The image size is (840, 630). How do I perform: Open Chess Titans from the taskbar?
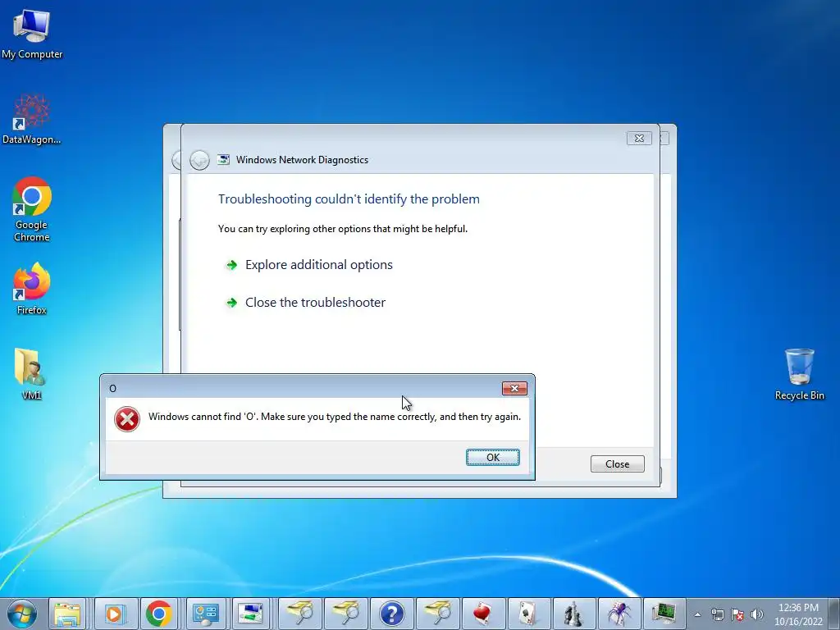click(x=573, y=614)
